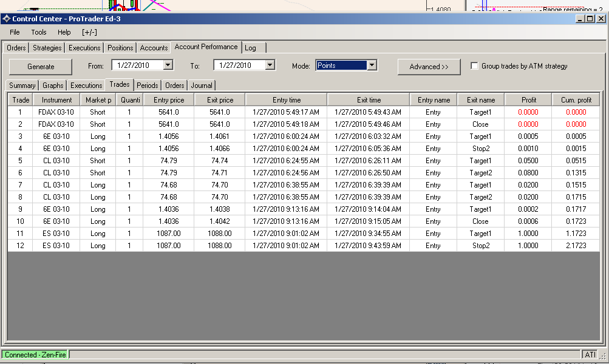Click the Generate button
The image size is (609, 364).
41,67
